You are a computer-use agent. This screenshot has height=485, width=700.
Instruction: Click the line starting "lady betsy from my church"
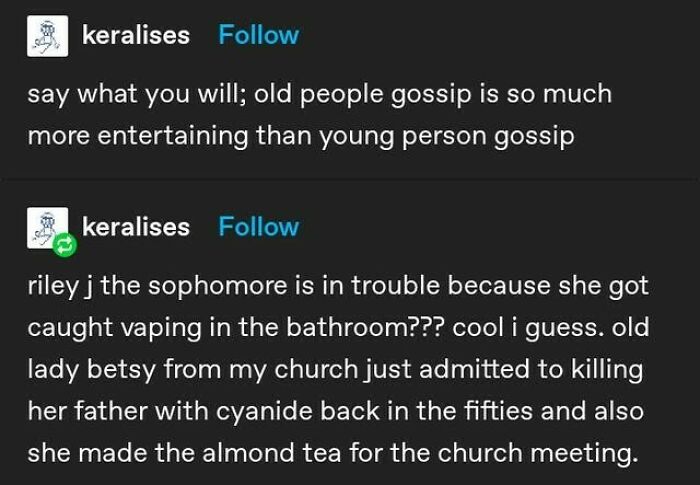pyautogui.click(x=335, y=370)
